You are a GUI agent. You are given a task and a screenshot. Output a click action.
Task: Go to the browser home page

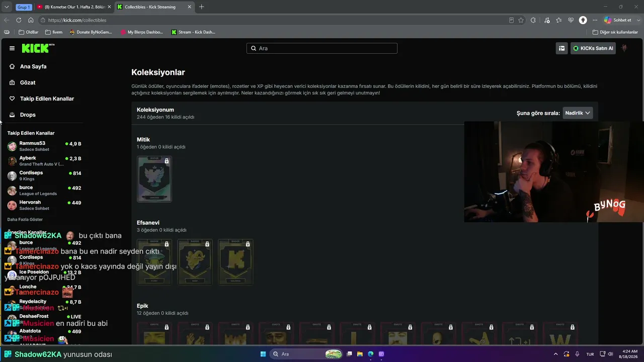click(x=31, y=20)
